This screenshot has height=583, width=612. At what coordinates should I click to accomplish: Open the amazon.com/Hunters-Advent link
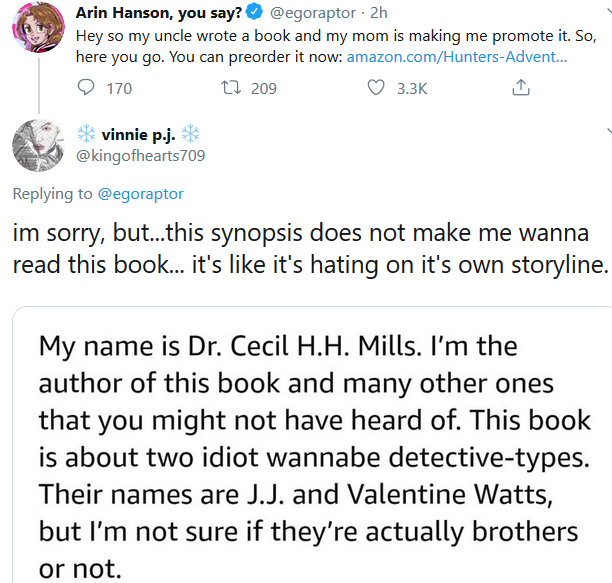coord(457,57)
